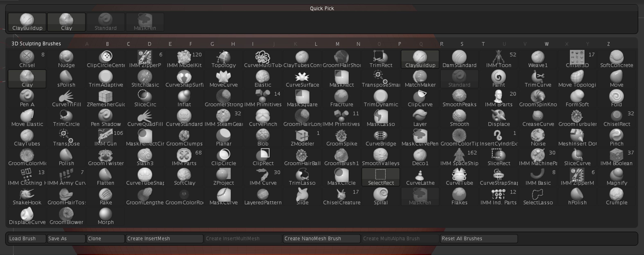Image resolution: width=644 pixels, height=255 pixels.
Task: Select the MaskLasso brush
Action: tap(381, 118)
